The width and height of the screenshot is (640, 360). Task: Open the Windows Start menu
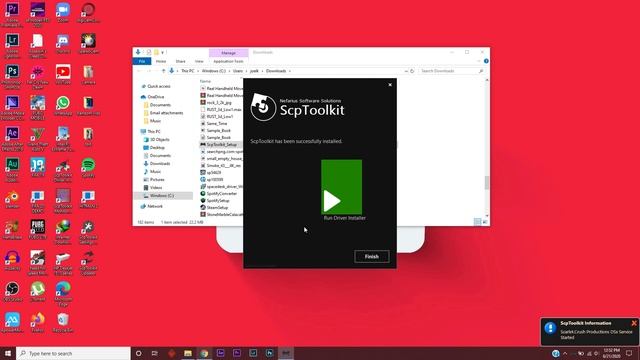click(x=8, y=353)
